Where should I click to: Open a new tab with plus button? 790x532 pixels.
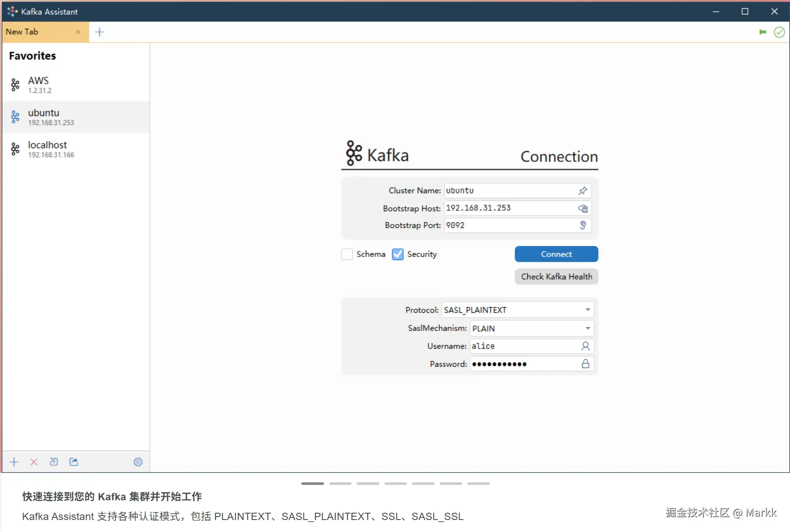tap(99, 32)
